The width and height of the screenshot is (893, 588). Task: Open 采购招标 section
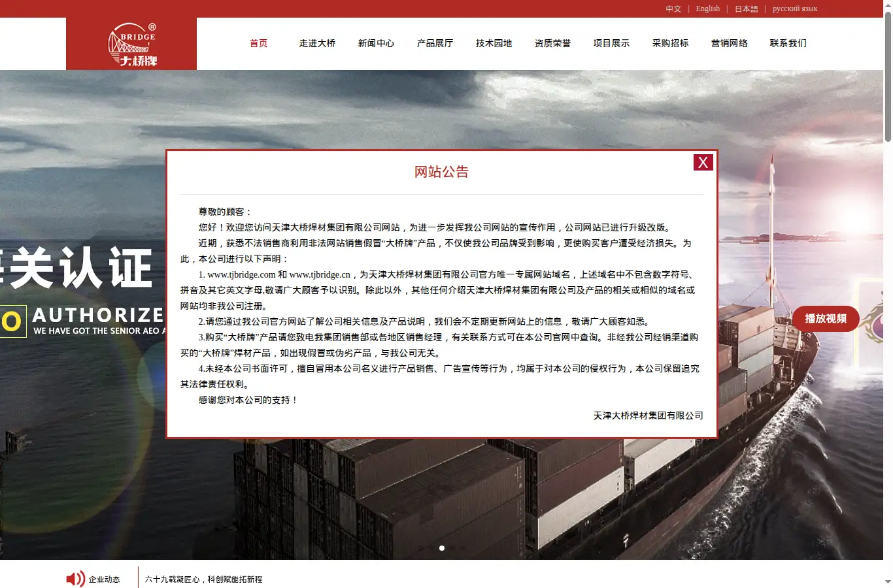coord(670,43)
